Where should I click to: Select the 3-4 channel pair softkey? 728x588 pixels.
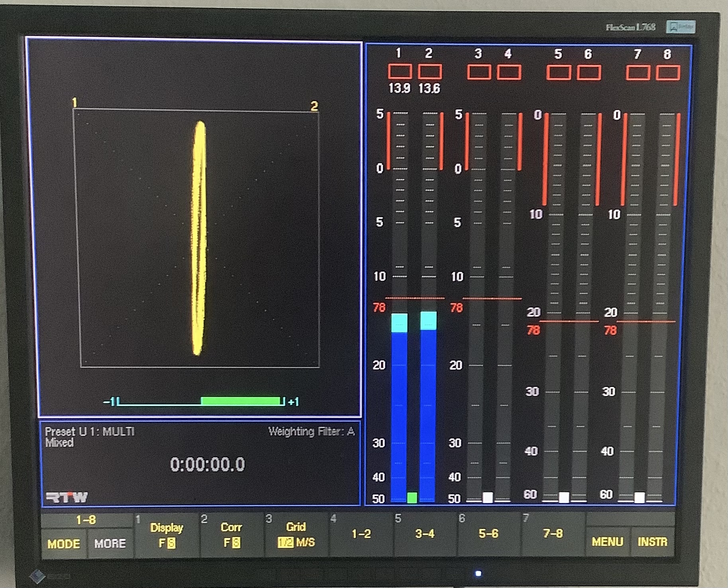(425, 533)
